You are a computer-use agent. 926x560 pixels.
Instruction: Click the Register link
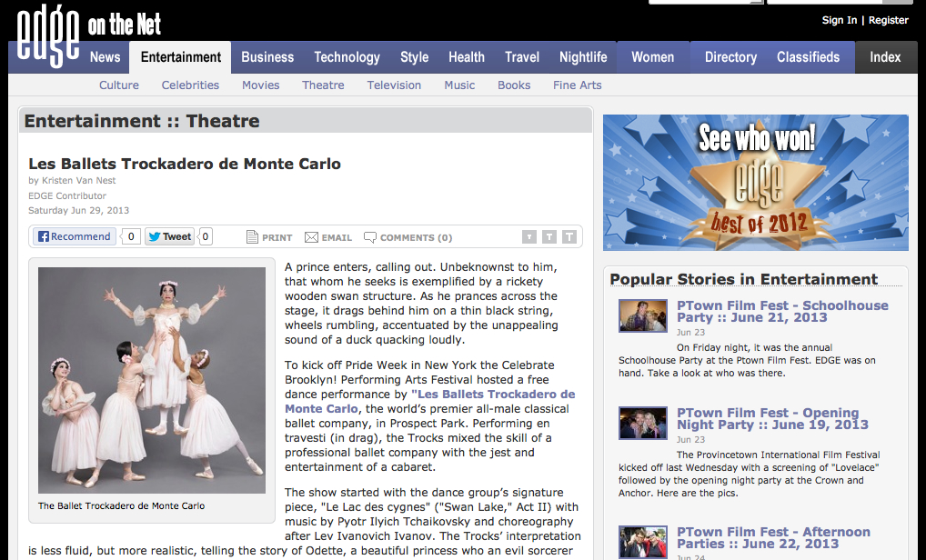[889, 20]
